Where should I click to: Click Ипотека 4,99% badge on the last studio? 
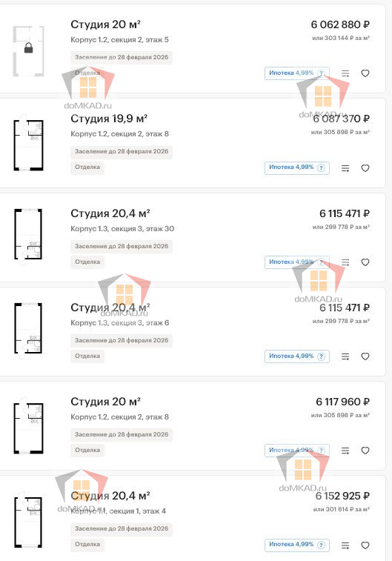pyautogui.click(x=297, y=545)
